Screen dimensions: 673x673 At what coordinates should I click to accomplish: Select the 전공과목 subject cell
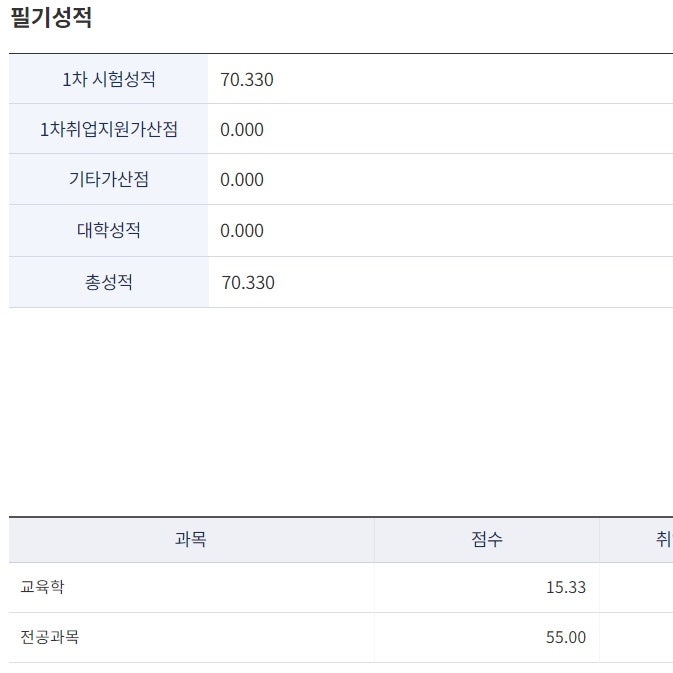coord(49,637)
